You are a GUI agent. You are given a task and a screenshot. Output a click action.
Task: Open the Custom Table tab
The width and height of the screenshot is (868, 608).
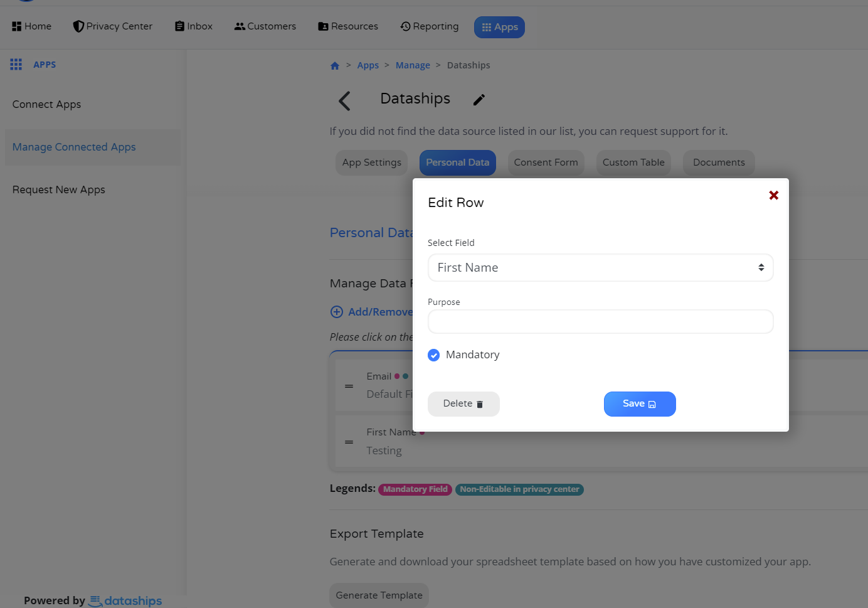click(633, 163)
